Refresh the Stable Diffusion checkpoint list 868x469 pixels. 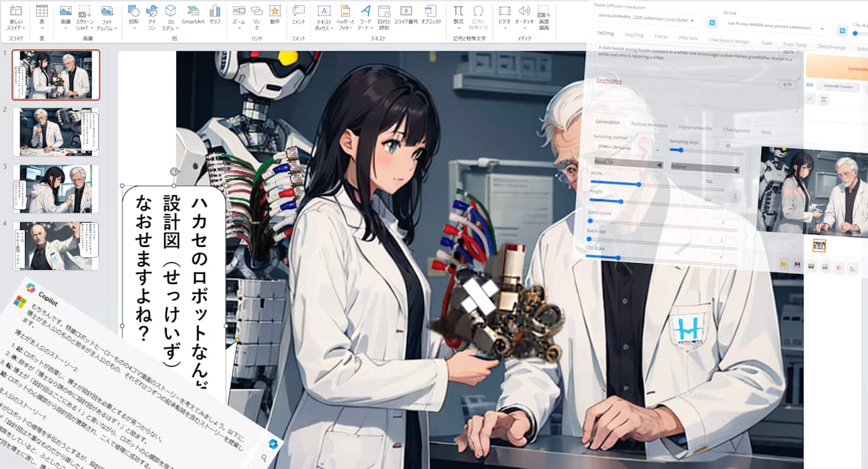click(x=712, y=22)
